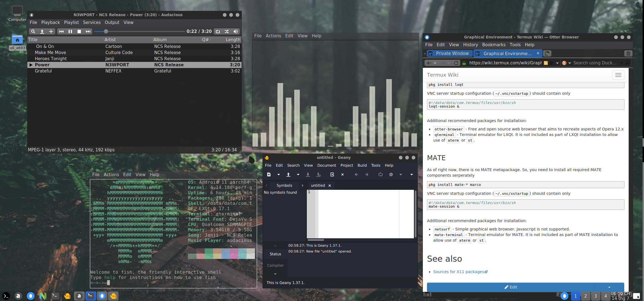Toggle Termux Wiki hamburger navigation menu
644x301 pixels.
618,75
